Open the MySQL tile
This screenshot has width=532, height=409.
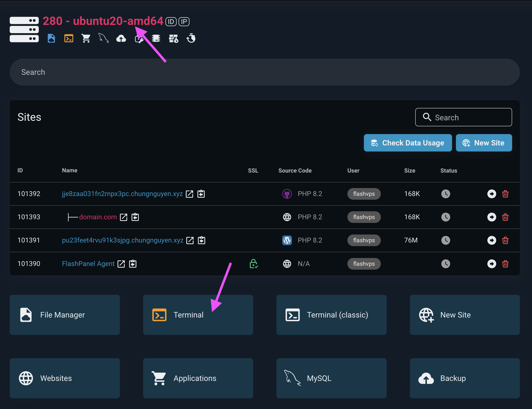(331, 378)
